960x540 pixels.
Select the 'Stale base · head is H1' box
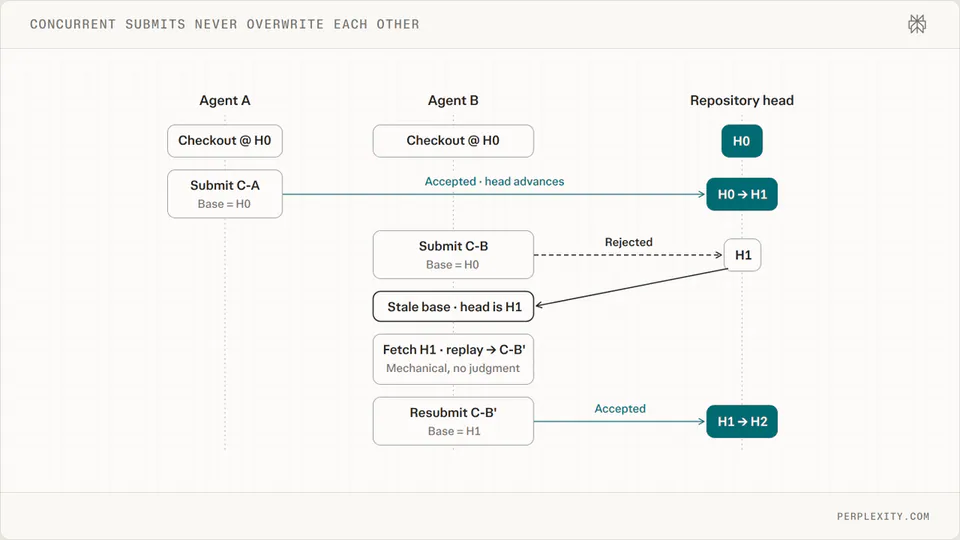(x=453, y=307)
